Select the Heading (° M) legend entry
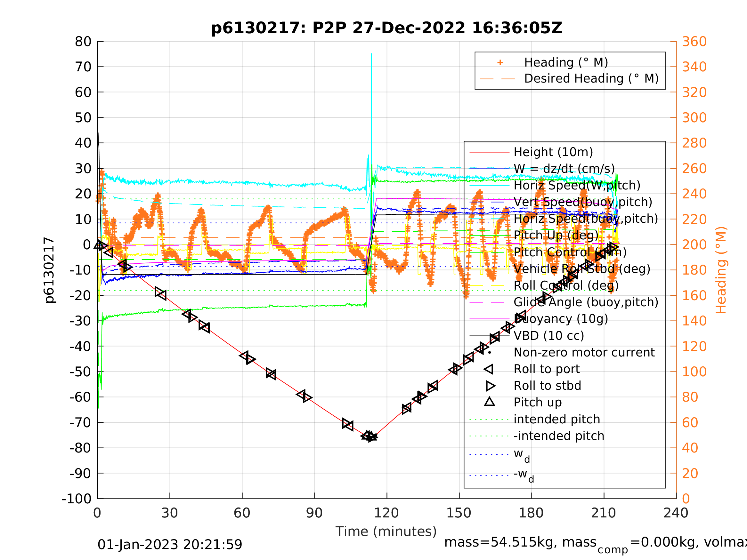 (x=566, y=62)
